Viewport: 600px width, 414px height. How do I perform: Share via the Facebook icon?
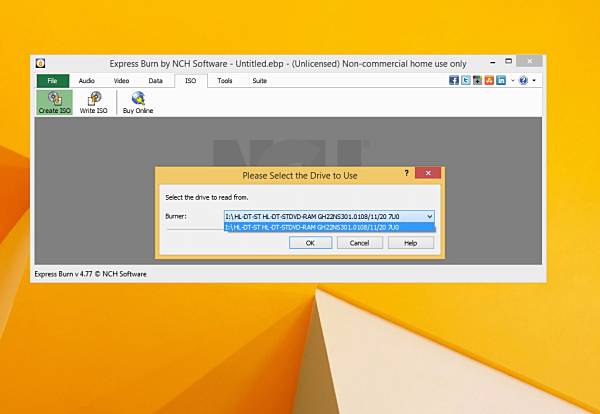[454, 80]
